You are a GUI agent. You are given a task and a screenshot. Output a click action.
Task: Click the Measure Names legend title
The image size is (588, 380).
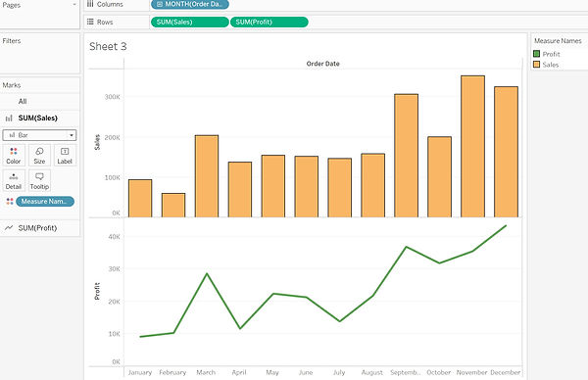click(x=558, y=41)
